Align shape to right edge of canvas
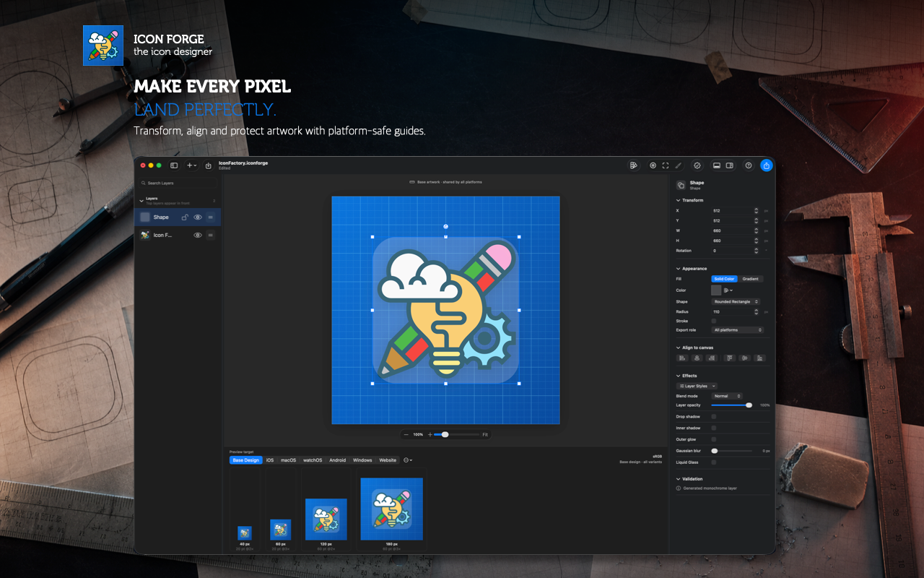Screen dimensions: 924x578 711,358
